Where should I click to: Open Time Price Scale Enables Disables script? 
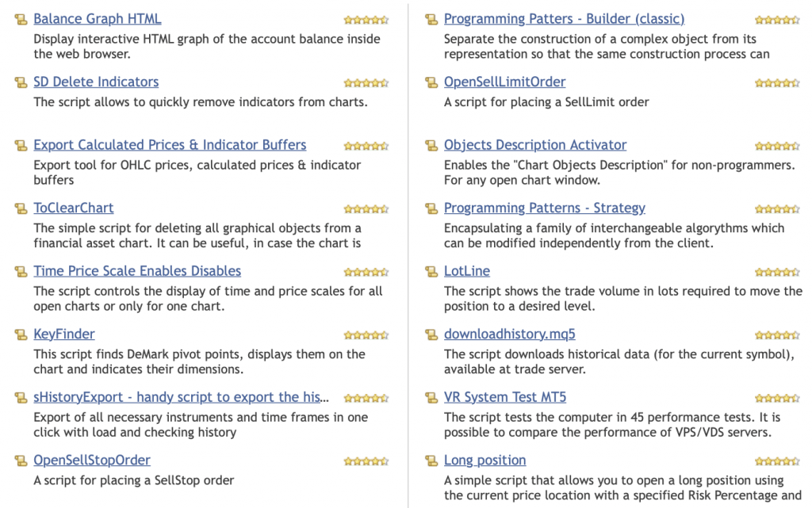137,271
